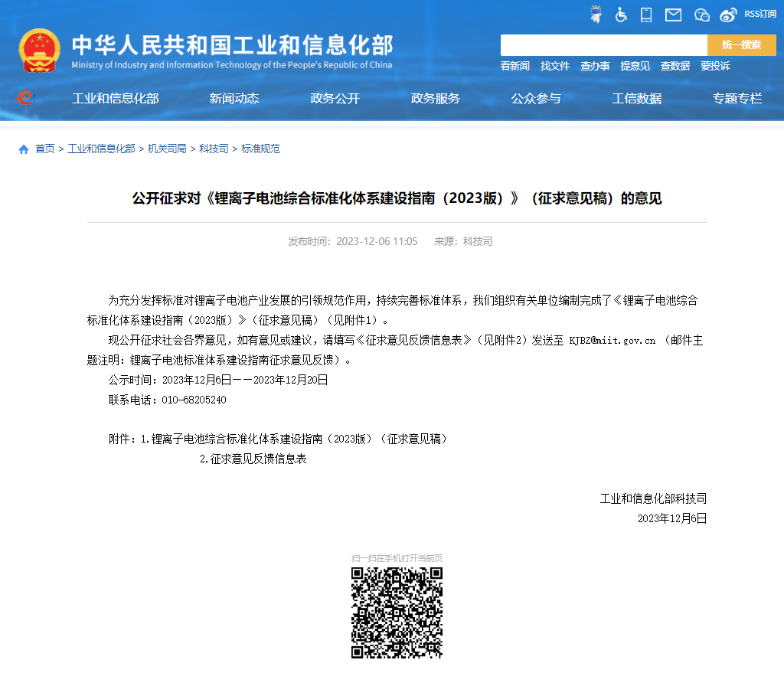
Task: Open 工业和信息化部 nav menu
Action: click(x=115, y=99)
